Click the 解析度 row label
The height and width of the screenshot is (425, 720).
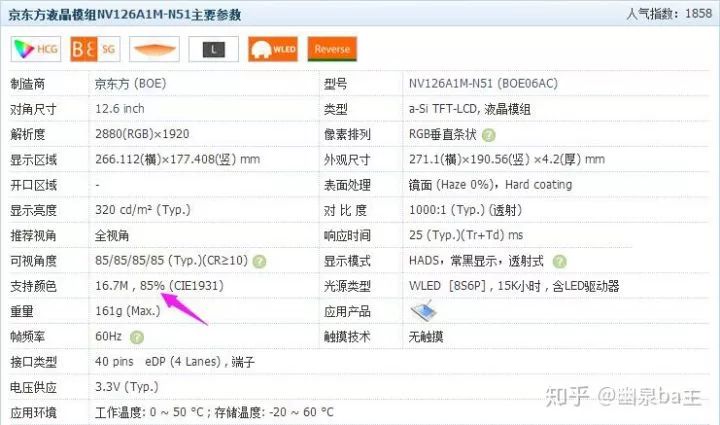[28, 134]
